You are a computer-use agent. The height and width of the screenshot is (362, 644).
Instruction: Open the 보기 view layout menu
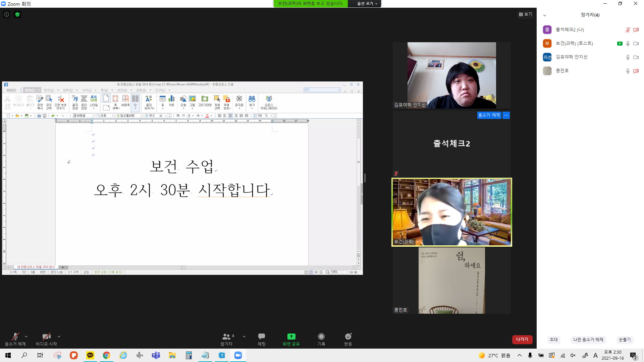click(525, 14)
